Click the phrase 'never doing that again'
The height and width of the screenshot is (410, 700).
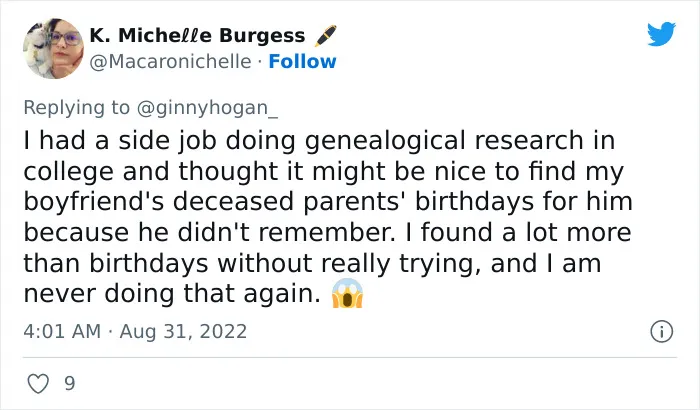172,294
